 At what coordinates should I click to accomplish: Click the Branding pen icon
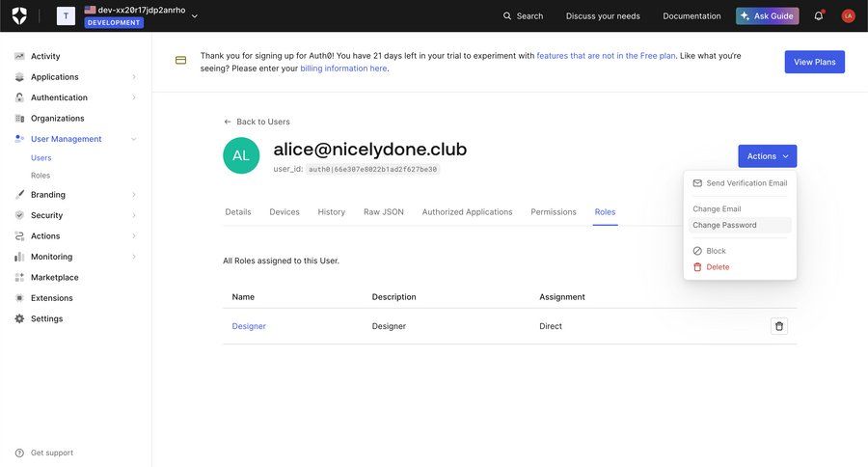pos(19,195)
